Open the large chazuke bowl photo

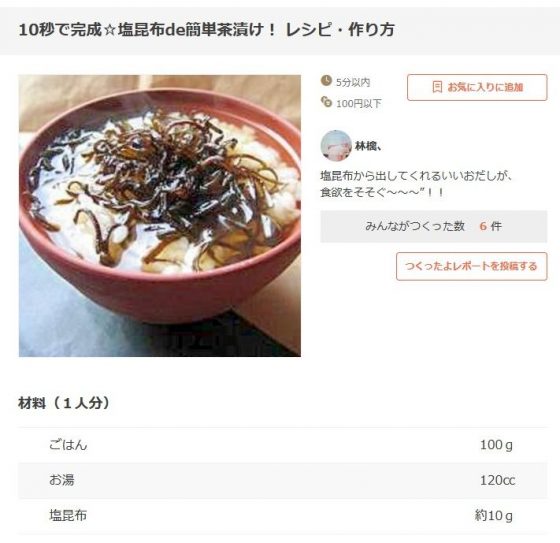(160, 215)
